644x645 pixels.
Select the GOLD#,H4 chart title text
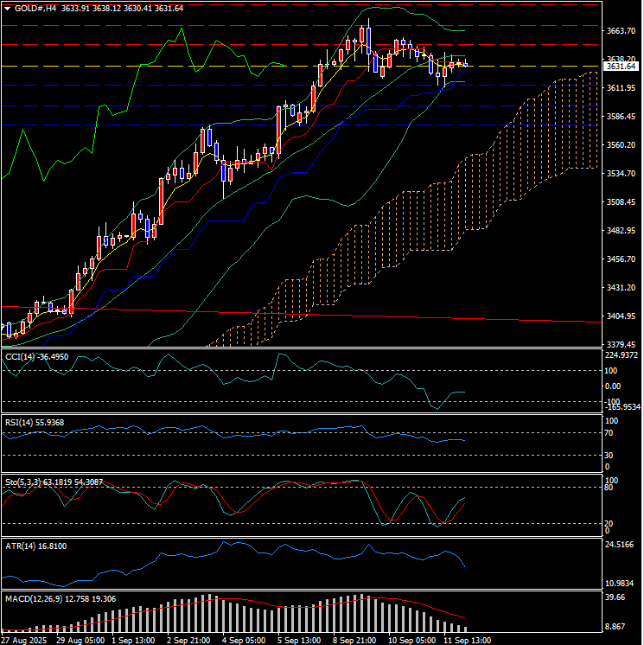point(35,9)
